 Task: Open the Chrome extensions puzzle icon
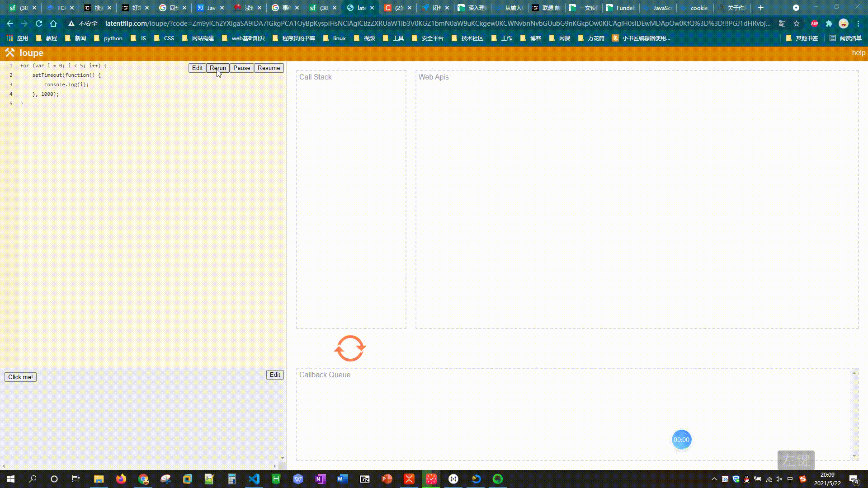[829, 23]
